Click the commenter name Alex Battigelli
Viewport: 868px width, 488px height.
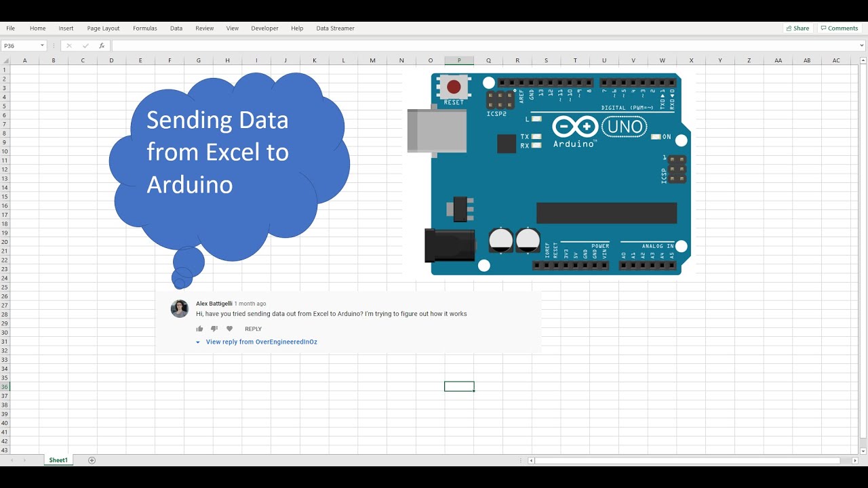coord(214,304)
